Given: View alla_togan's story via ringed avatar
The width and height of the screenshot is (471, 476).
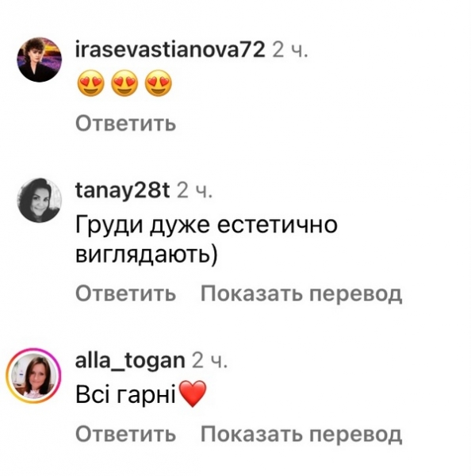Looking at the screenshot, I should pyautogui.click(x=33, y=376).
